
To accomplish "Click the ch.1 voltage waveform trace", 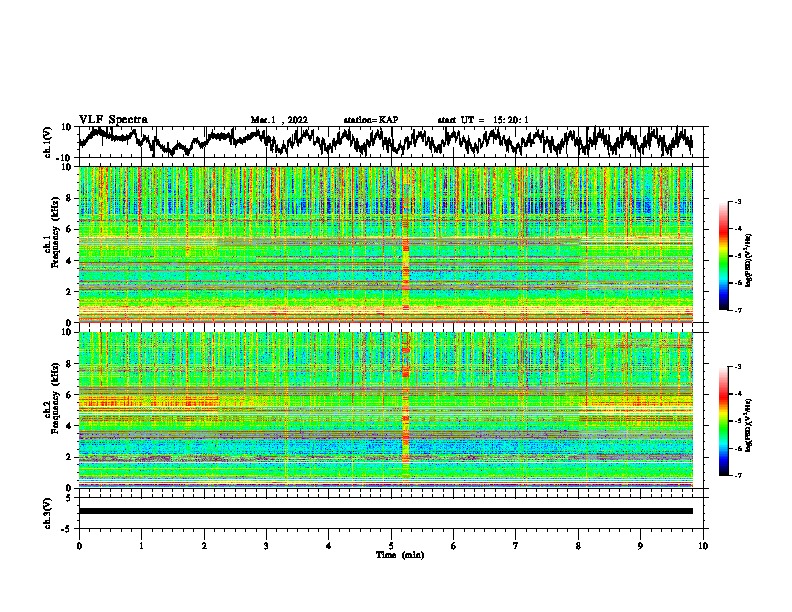I will [386, 141].
